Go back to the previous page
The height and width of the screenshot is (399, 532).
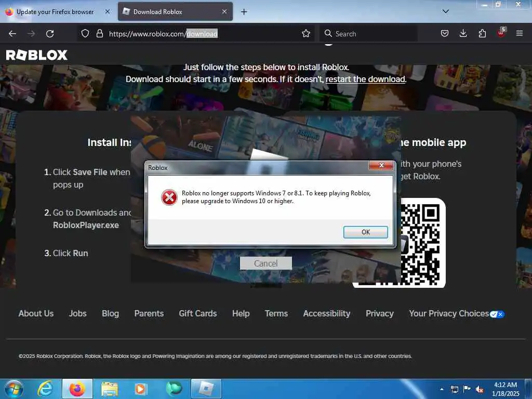(12, 34)
